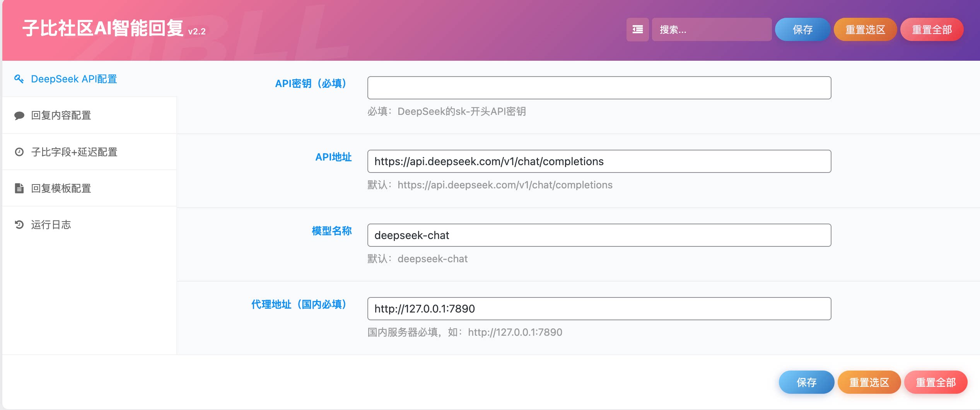Click the history icon beside 运行日志

point(19,225)
